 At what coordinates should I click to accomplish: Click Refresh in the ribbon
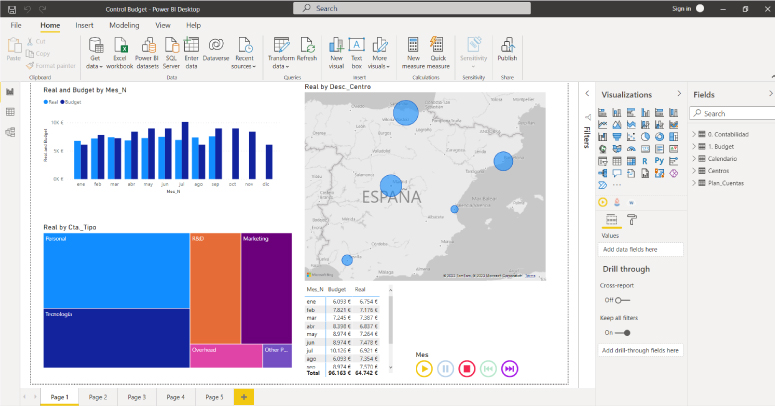click(x=307, y=50)
